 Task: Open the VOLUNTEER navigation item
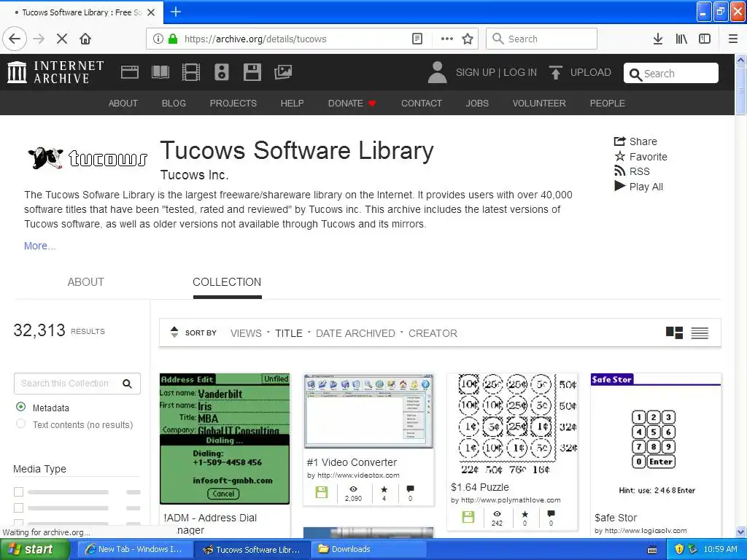pyautogui.click(x=539, y=104)
